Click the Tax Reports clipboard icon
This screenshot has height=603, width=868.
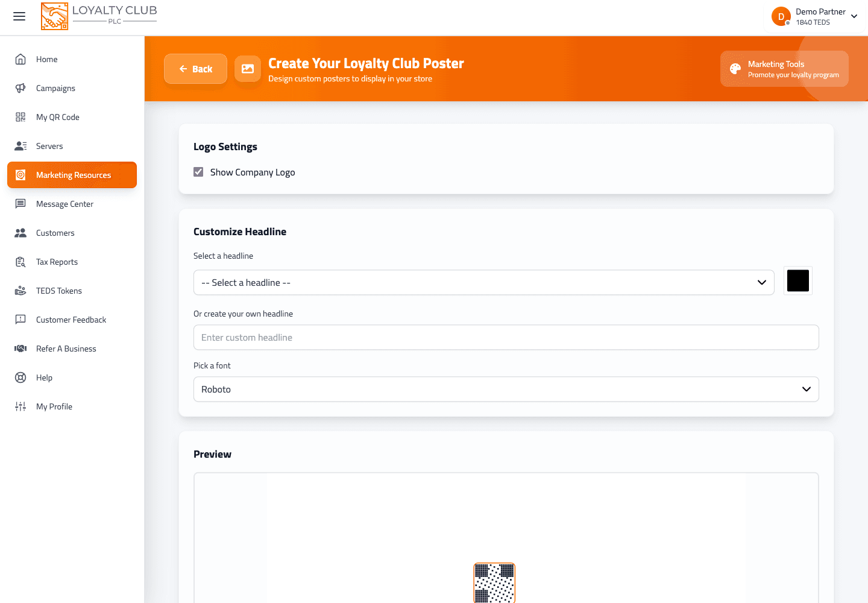(20, 262)
